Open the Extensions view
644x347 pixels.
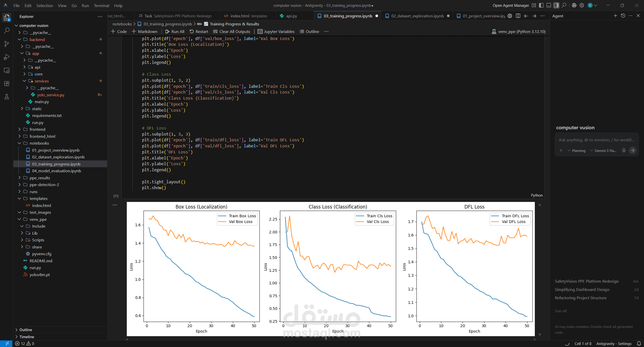point(7,83)
